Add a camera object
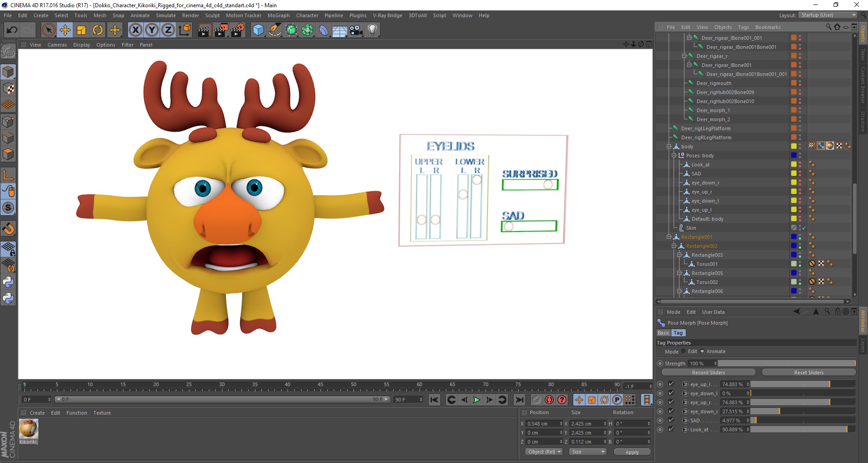The height and width of the screenshot is (463, 868). click(x=356, y=30)
